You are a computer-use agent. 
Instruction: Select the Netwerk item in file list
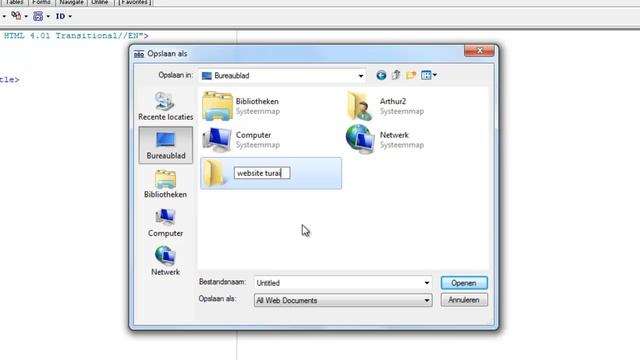385,140
